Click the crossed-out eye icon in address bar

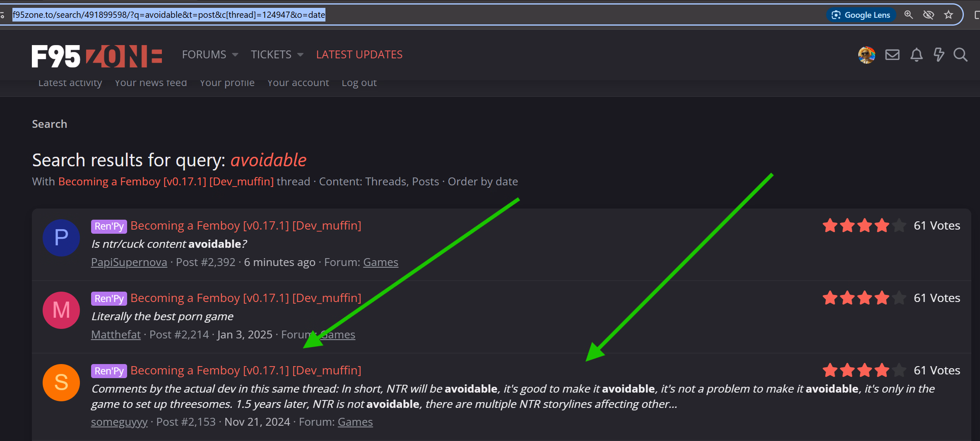[x=929, y=15]
